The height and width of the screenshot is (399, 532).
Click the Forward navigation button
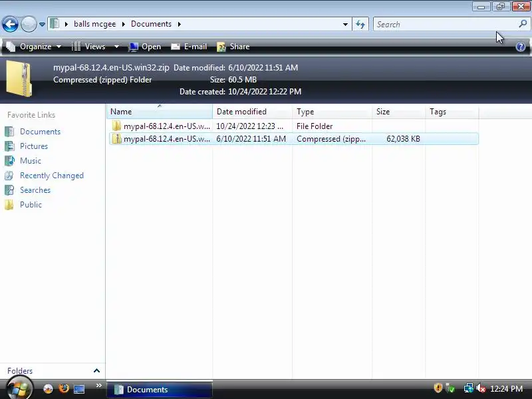coord(29,25)
